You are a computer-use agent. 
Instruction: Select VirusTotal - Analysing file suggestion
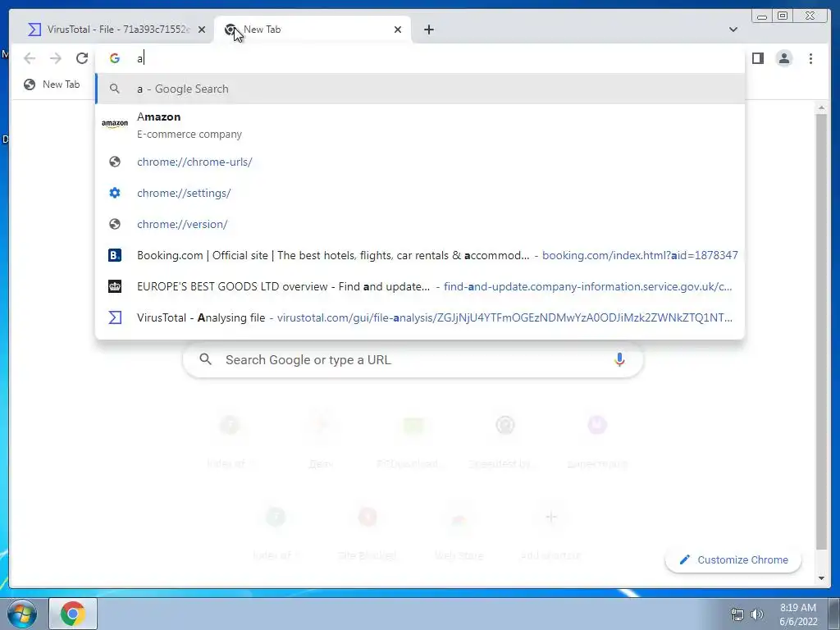pos(420,317)
